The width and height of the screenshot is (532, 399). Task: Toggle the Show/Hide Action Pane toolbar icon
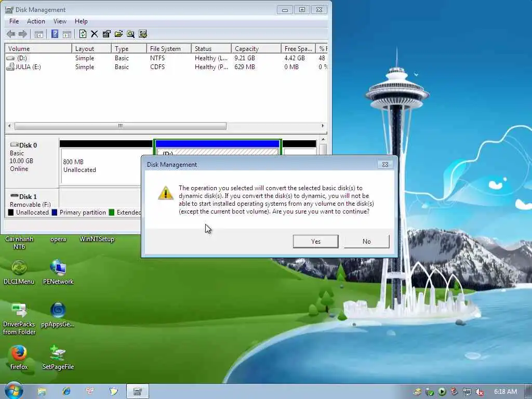tap(67, 34)
